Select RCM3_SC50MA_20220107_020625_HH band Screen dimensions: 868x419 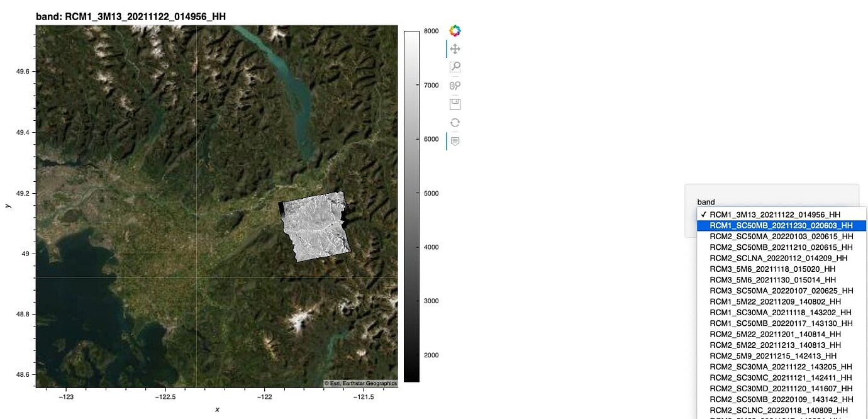coord(781,291)
